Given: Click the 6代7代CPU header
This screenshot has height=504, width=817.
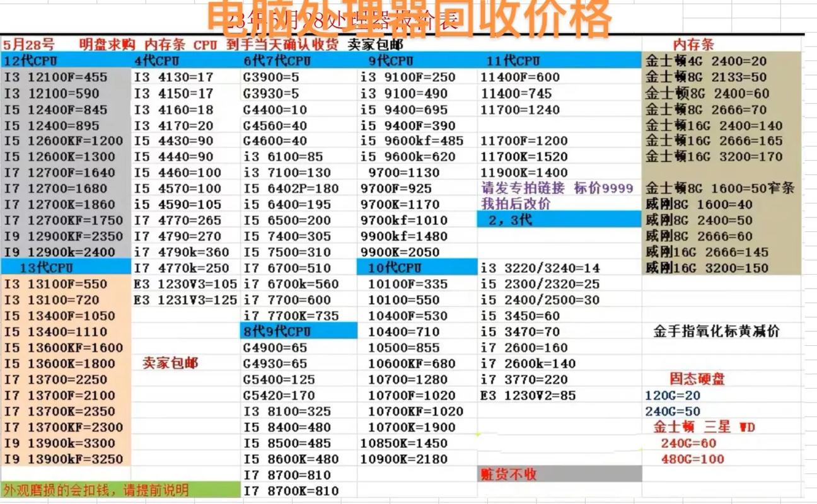Looking at the screenshot, I should click(x=276, y=61).
